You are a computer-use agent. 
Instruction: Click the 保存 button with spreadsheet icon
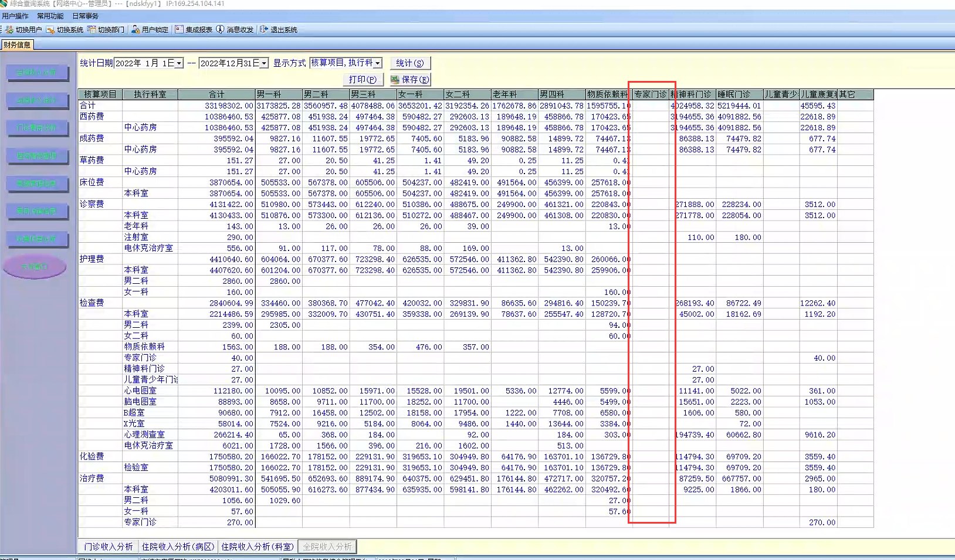pos(410,79)
